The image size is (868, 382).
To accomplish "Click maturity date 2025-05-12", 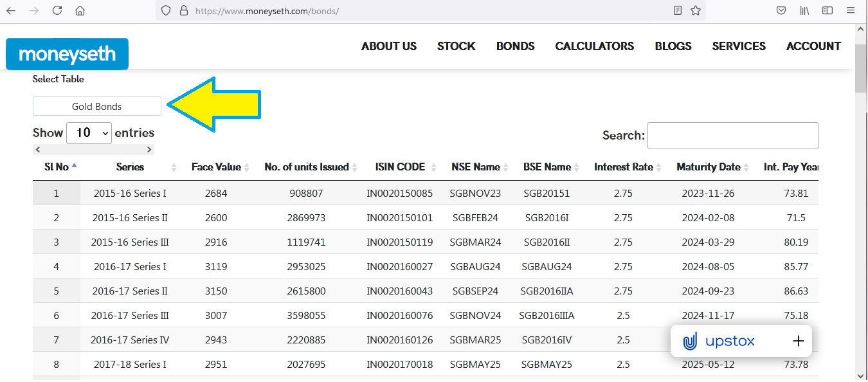I will (709, 364).
